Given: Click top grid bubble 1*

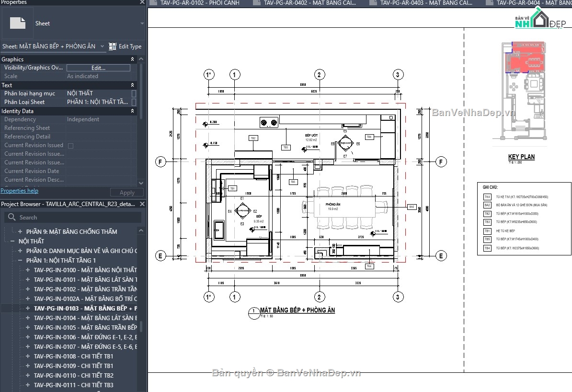Looking at the screenshot, I should 209,75.
